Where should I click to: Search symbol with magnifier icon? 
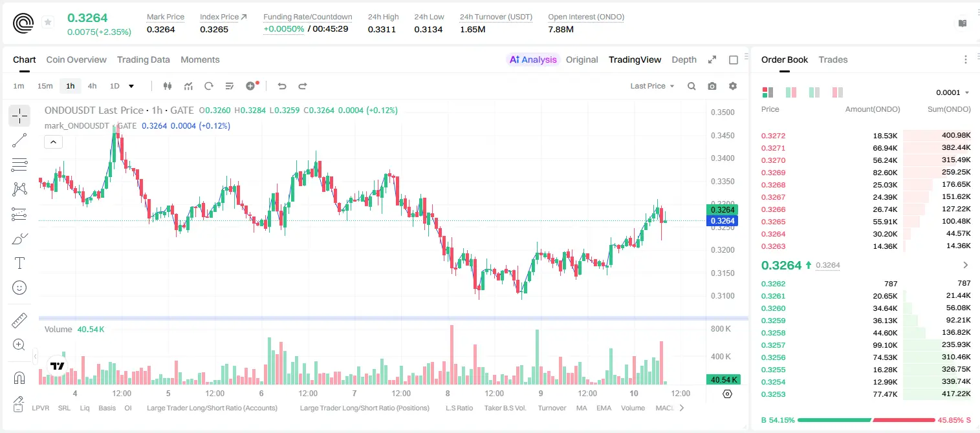691,86
